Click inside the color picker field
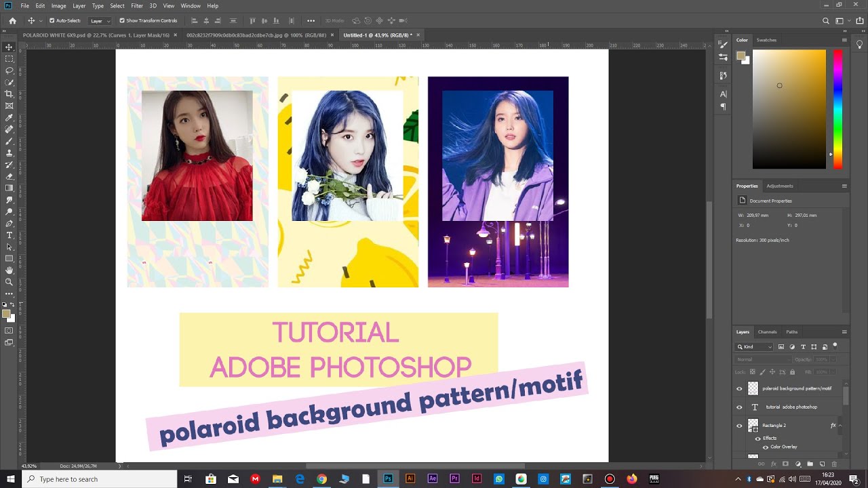 (789, 109)
